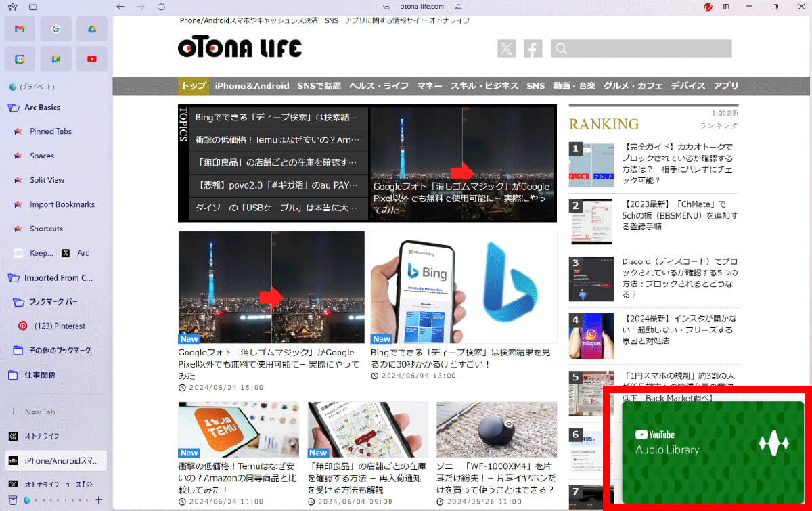Collapse the Imported From C... folder
The image size is (812, 511).
pos(13,277)
